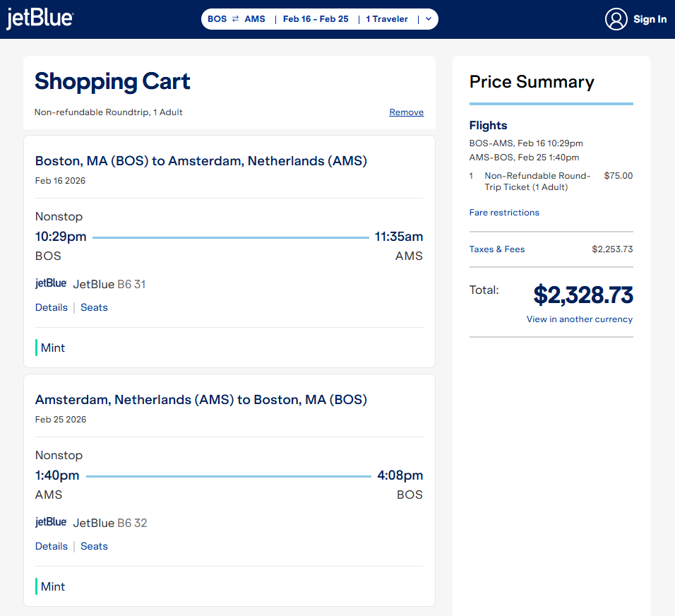This screenshot has width=675, height=616.
Task: Click the swap arrows icon between airports
Action: pos(236,19)
